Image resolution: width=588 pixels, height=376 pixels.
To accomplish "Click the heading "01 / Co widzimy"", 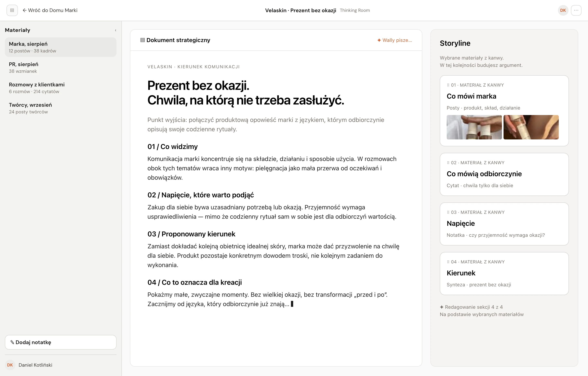I will [172, 147].
